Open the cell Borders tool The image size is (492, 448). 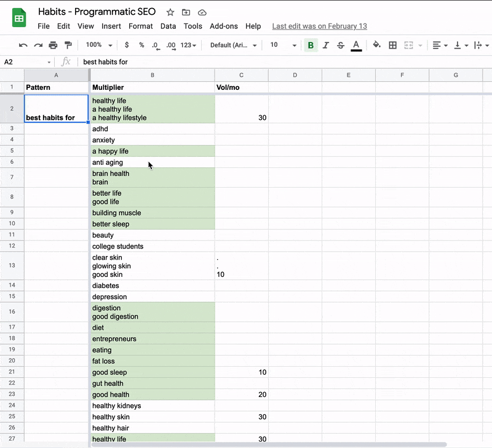click(392, 45)
